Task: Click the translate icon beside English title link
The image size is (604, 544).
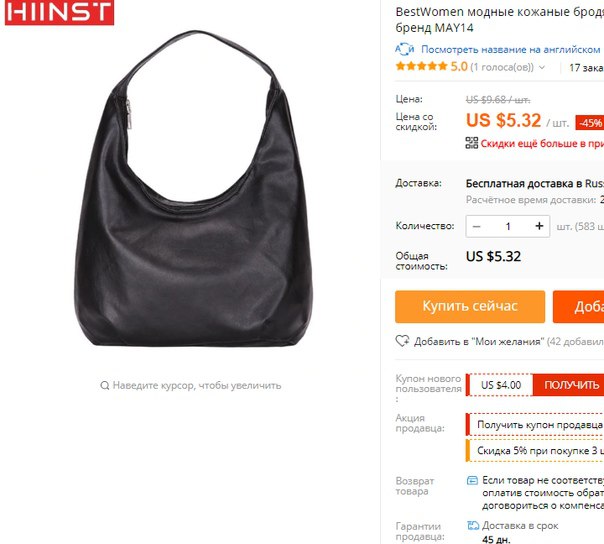Action: 404,49
